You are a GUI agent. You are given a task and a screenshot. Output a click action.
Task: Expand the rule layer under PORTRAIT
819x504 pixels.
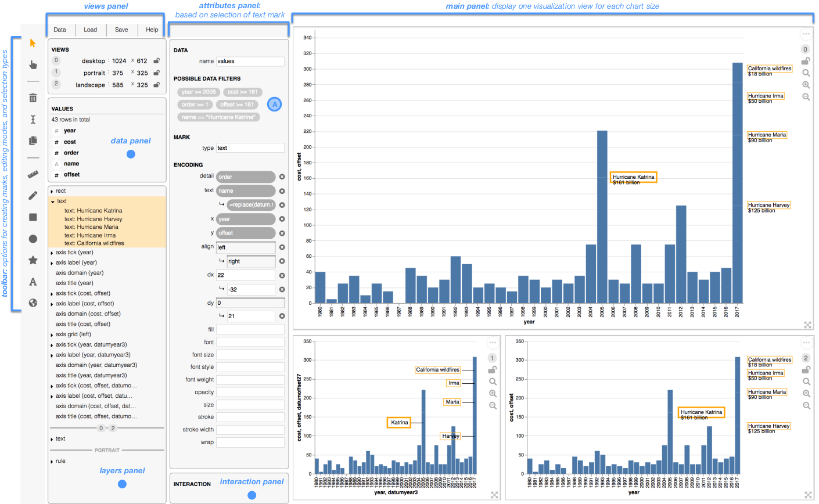point(52,462)
